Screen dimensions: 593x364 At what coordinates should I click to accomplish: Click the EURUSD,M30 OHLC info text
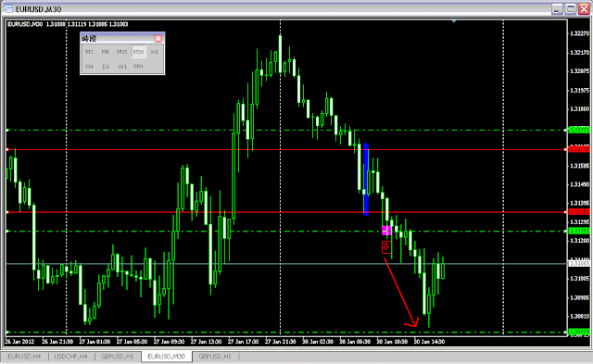click(x=68, y=24)
